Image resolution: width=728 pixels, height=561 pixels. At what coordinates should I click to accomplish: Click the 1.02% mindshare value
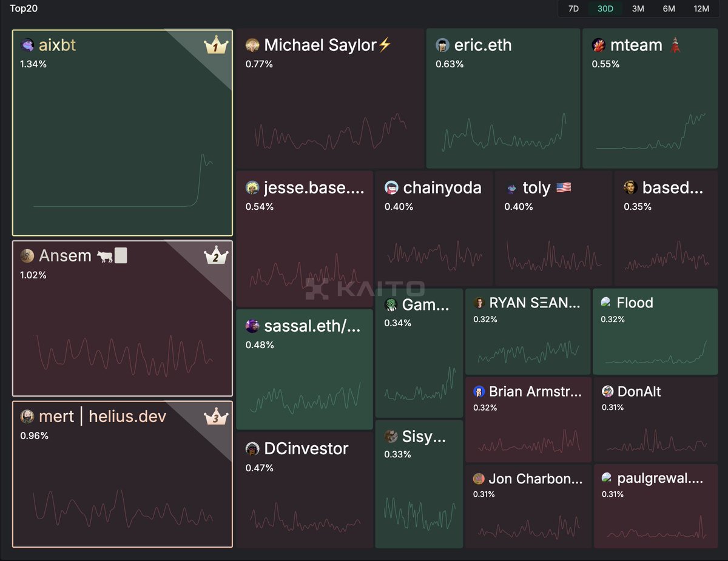[33, 275]
